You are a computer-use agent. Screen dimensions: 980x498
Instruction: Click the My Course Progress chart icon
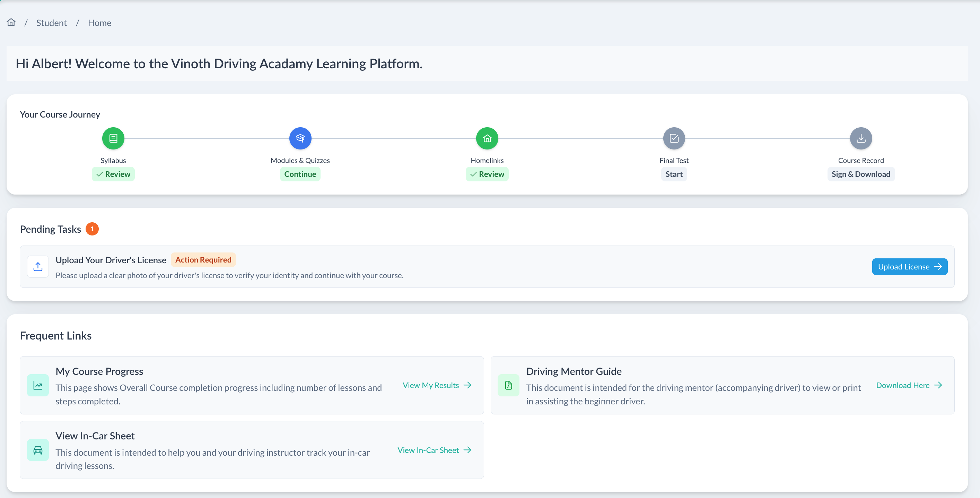pos(38,385)
